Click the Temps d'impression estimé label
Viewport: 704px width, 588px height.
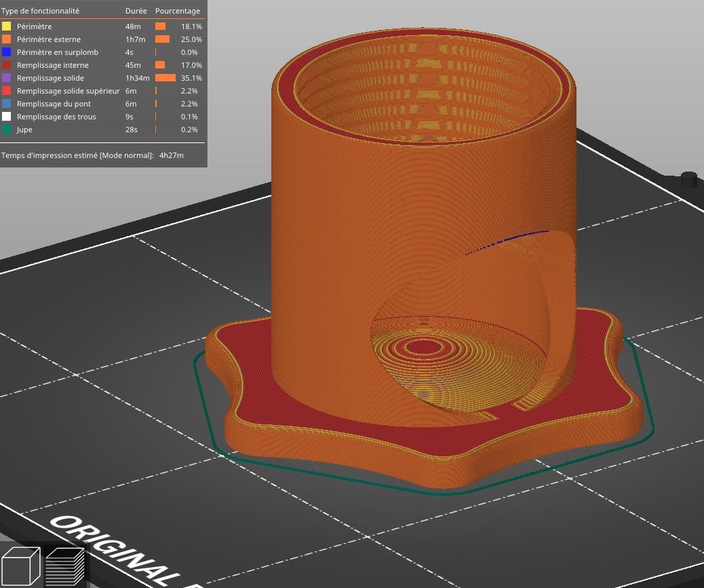77,155
